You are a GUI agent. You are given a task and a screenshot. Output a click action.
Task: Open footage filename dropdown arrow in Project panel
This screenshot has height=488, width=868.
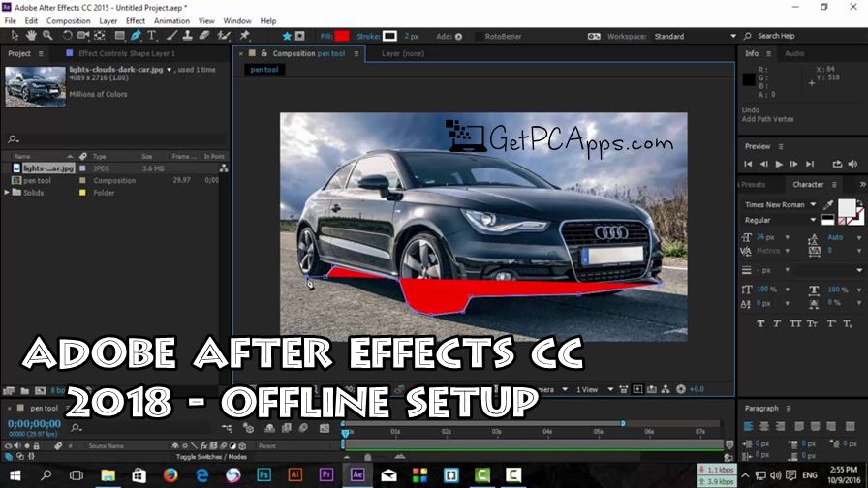pyautogui.click(x=169, y=70)
